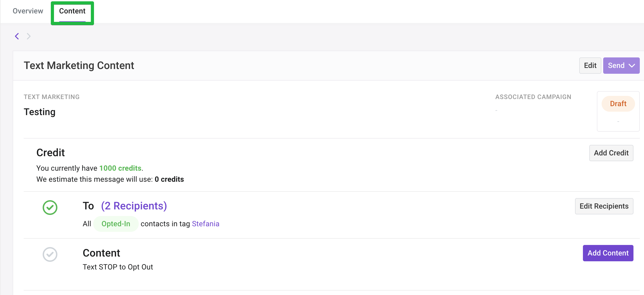Open the Stefania tag link
The height and width of the screenshot is (295, 644).
click(x=206, y=224)
